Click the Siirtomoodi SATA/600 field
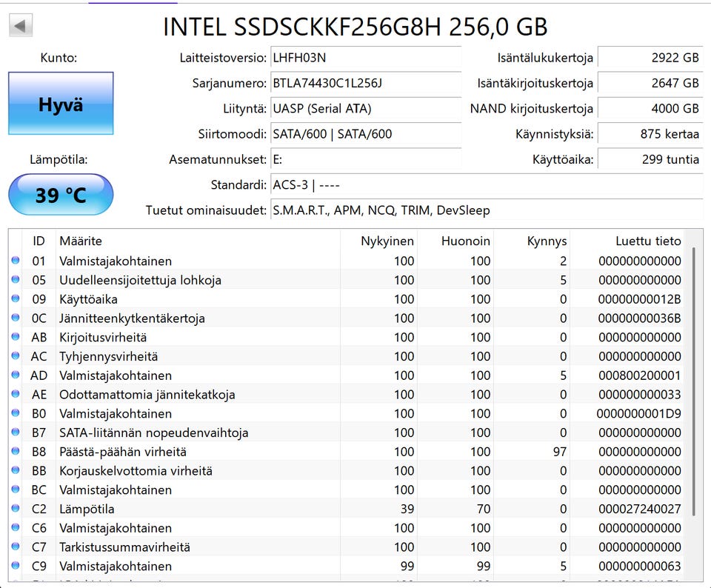711x588 pixels. point(366,134)
